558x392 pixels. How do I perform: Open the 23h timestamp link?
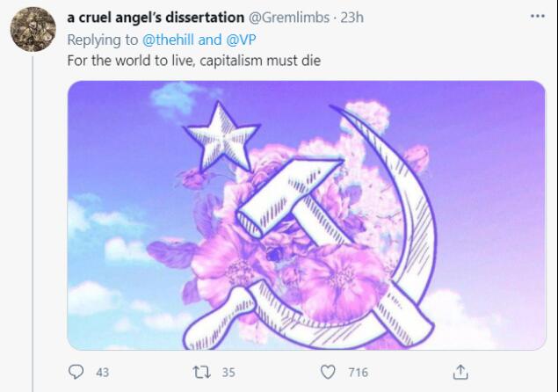point(352,17)
